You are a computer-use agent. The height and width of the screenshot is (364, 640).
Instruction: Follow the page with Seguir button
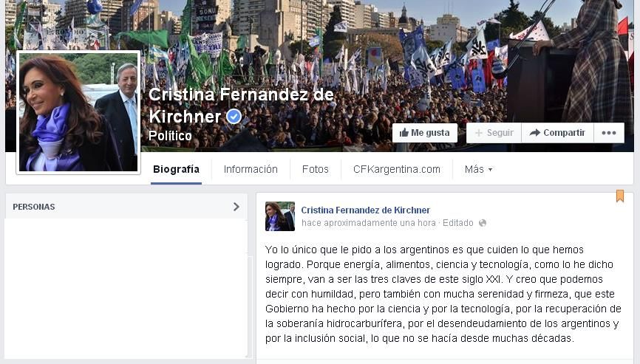click(494, 133)
